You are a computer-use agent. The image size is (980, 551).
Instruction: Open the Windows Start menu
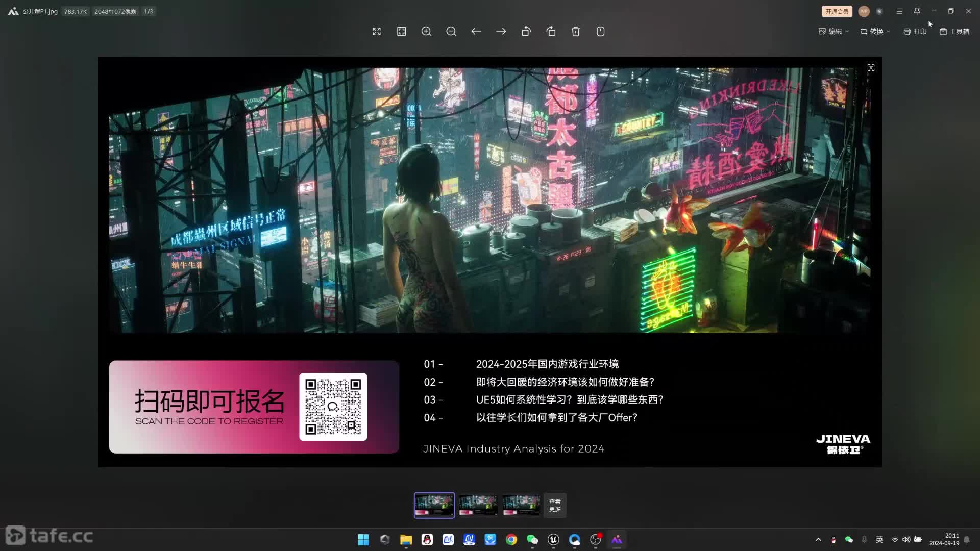(x=363, y=540)
